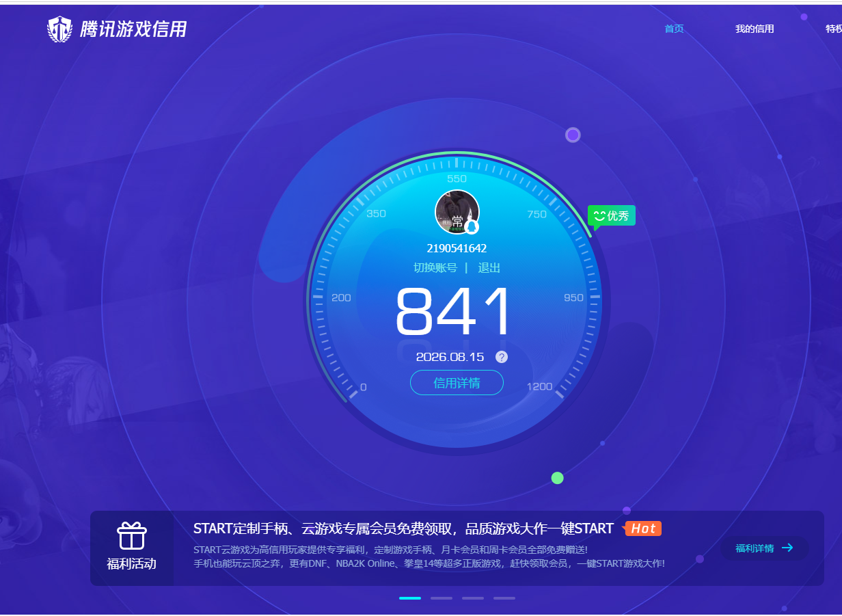
Task: Click the credit score 841
Action: pos(454,312)
